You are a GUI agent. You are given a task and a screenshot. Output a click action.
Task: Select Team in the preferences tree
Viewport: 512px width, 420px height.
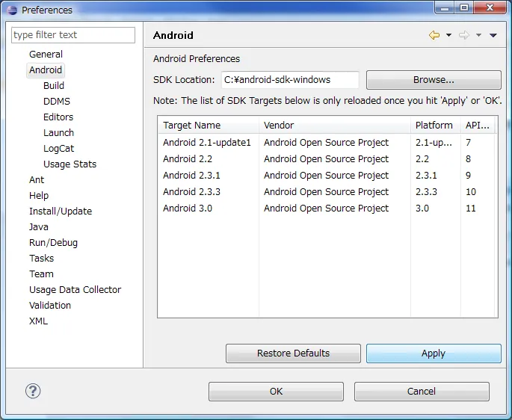pos(41,274)
